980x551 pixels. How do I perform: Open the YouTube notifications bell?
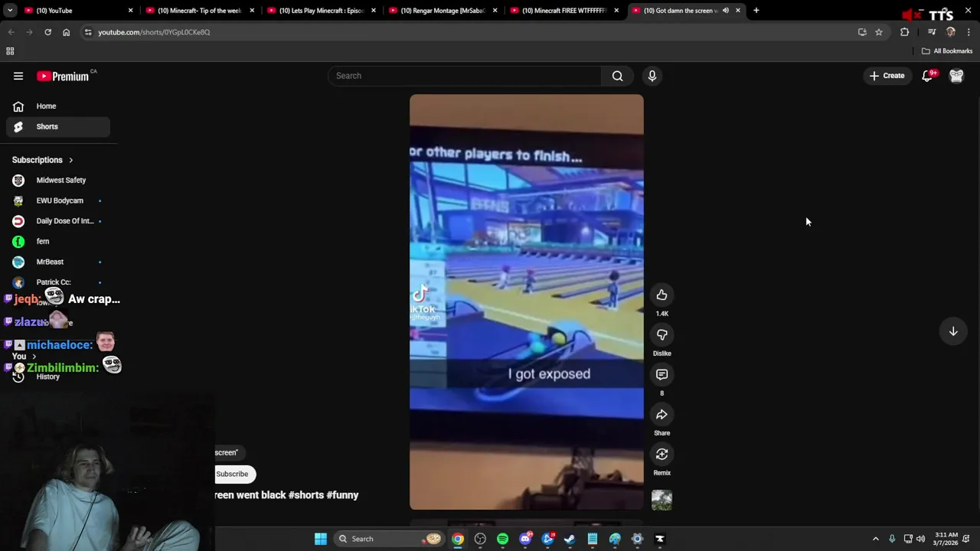click(x=927, y=76)
